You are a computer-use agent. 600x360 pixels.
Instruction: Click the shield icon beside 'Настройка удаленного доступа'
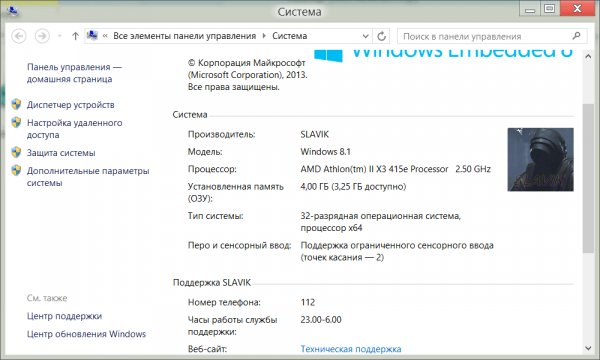coord(16,122)
